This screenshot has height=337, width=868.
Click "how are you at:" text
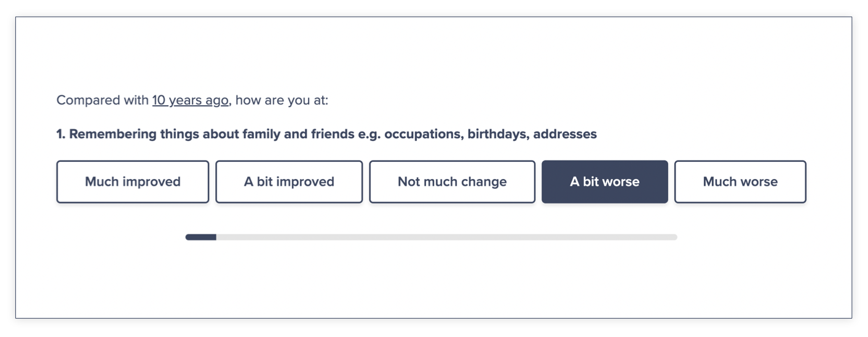point(282,100)
